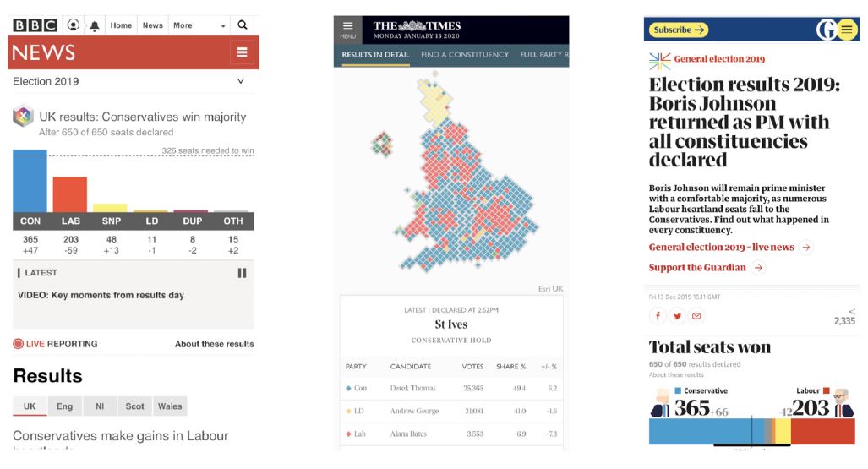
Task: Click the St Ives constituency heading
Action: pyautogui.click(x=451, y=324)
